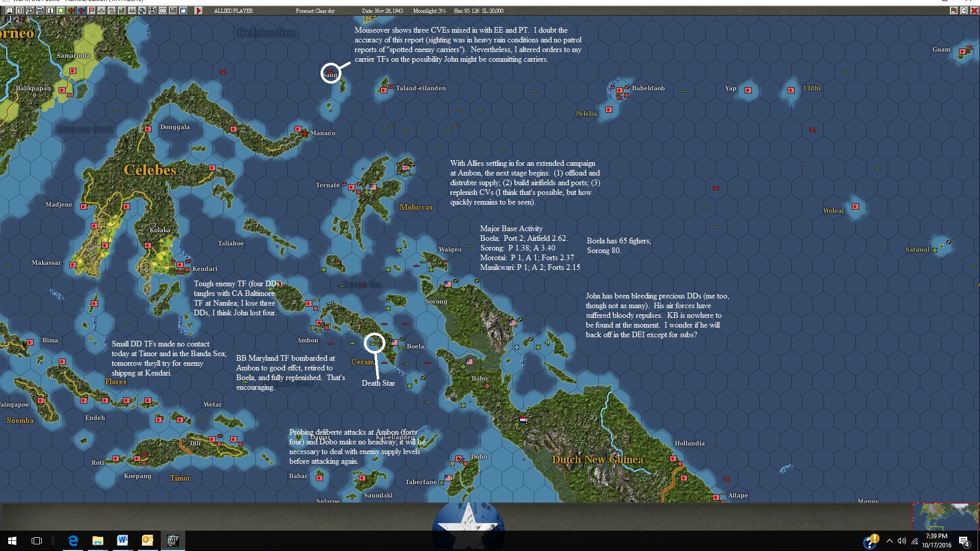
Task: Click the Moonlight 3% status
Action: (429, 11)
